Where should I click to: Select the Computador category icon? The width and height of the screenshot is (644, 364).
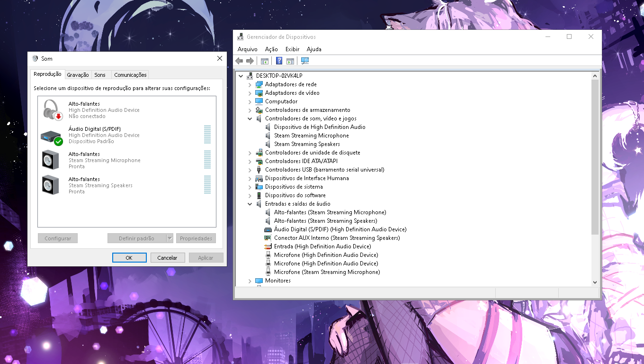tap(259, 101)
